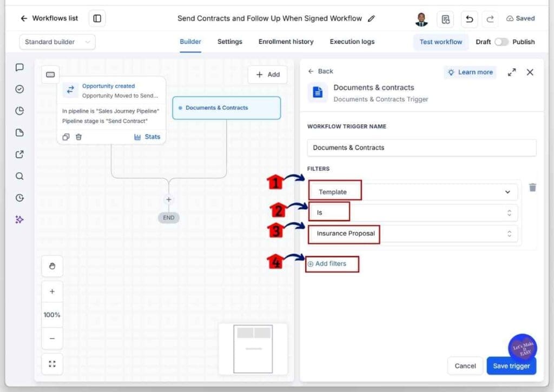Select the END node

point(169,217)
